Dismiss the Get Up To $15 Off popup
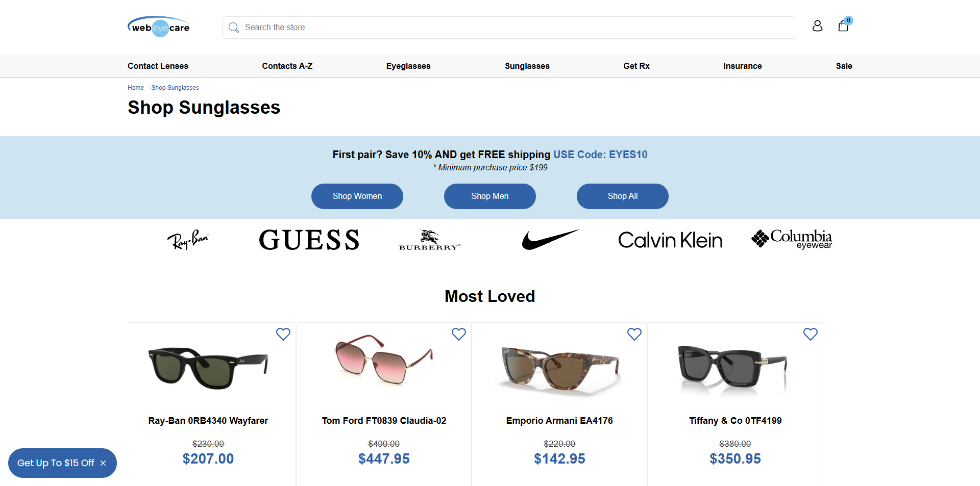 coord(103,463)
